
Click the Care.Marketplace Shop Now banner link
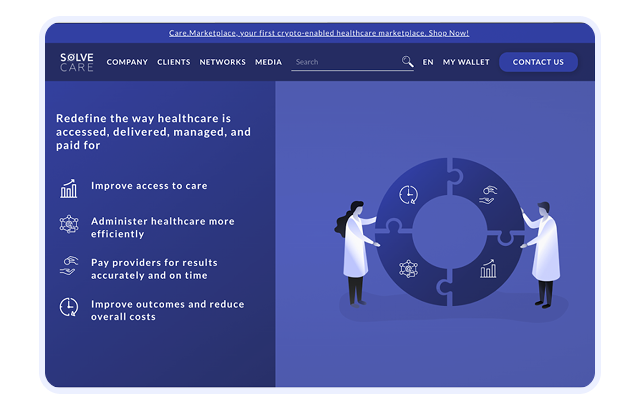[x=319, y=33]
